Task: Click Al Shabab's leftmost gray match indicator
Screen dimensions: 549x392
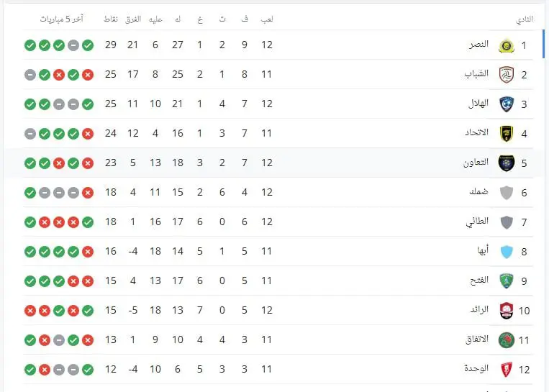Action: coord(30,75)
